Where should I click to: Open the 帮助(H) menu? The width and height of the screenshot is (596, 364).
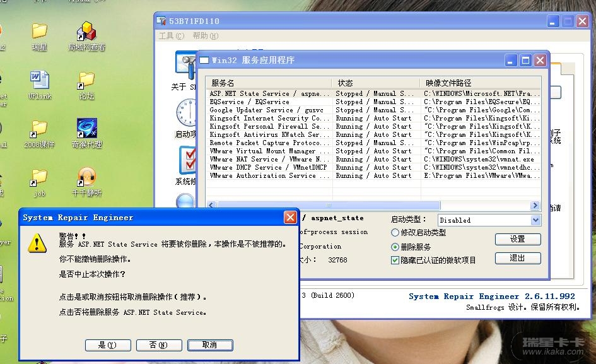click(205, 36)
